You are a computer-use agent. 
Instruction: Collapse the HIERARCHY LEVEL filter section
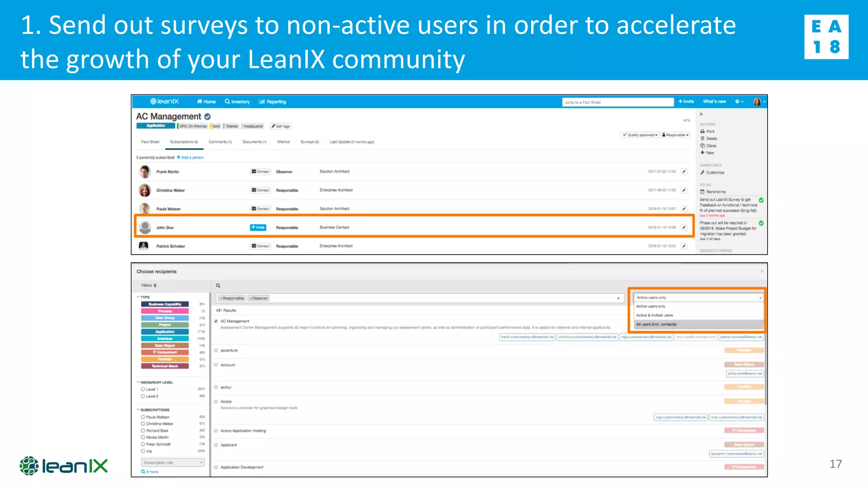(x=155, y=383)
